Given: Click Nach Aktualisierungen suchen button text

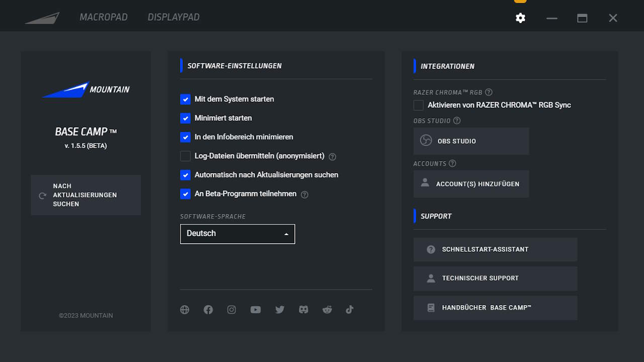Looking at the screenshot, I should pyautogui.click(x=85, y=195).
